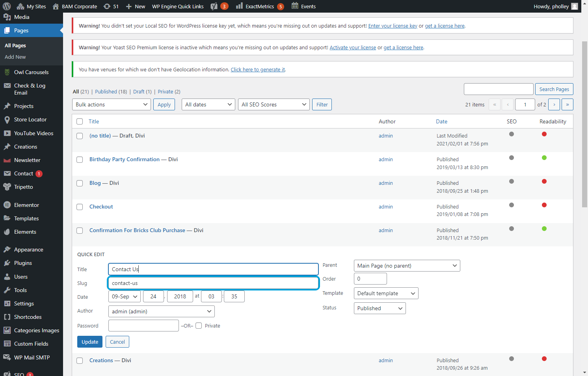Check the Creations — Divi row checkbox
The width and height of the screenshot is (588, 376).
[80, 361]
